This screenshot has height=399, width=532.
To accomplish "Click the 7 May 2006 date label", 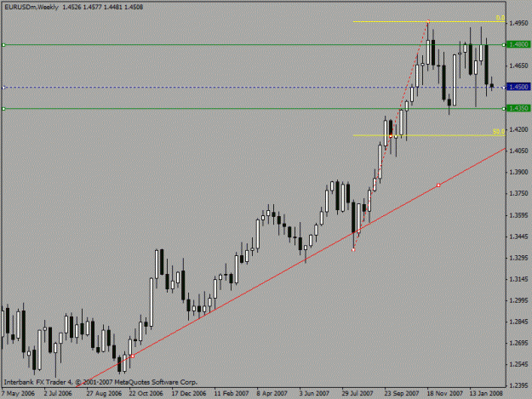I will 19,394.
